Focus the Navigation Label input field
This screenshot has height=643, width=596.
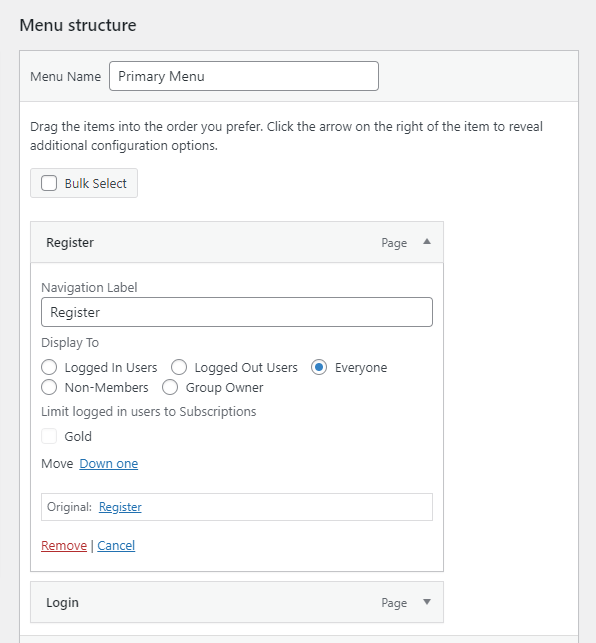click(237, 312)
